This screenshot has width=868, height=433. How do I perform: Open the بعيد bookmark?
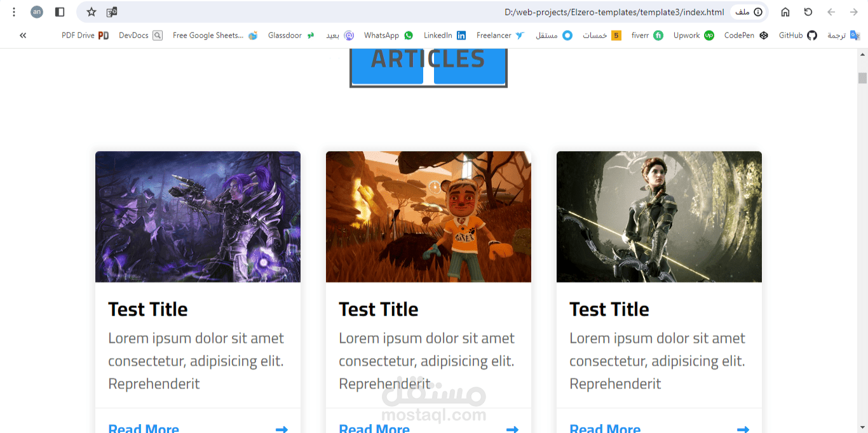coord(340,36)
